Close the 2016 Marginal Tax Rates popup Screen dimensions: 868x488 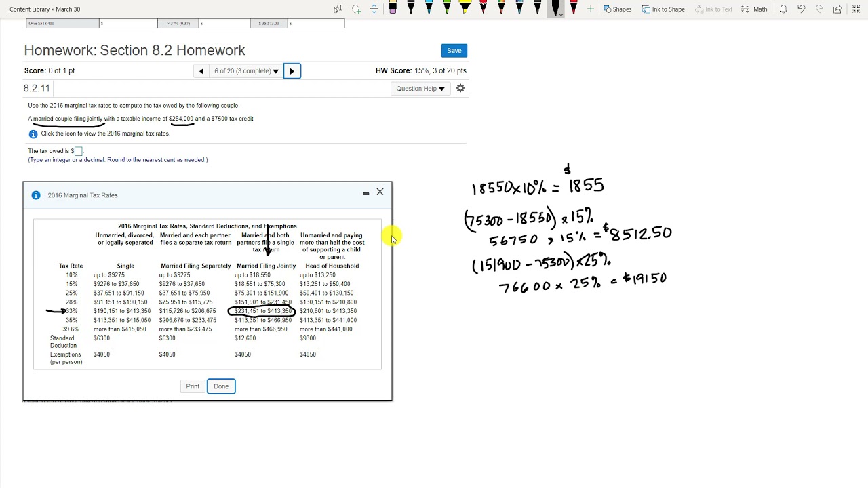pyautogui.click(x=380, y=192)
